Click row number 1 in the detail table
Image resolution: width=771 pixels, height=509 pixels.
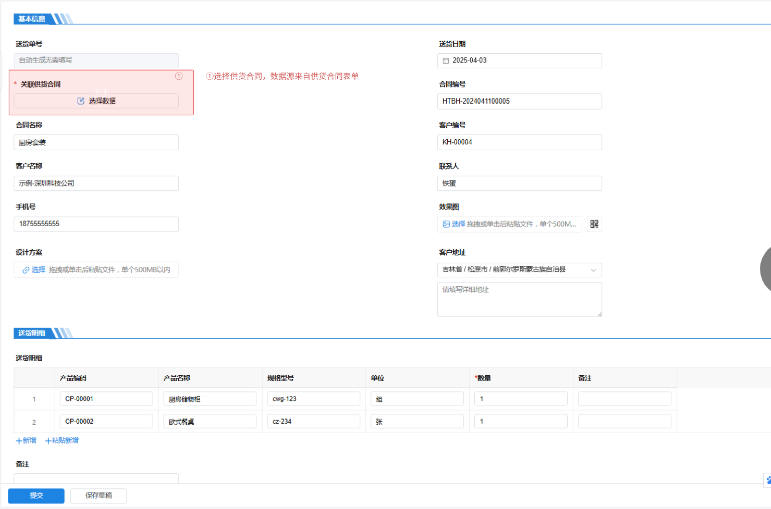click(x=34, y=399)
